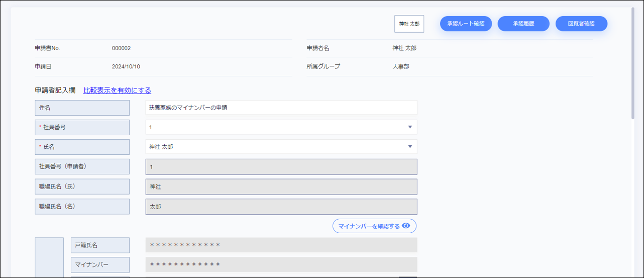
Task: Click the masked 戸籍氏名 field
Action: [x=281, y=245]
